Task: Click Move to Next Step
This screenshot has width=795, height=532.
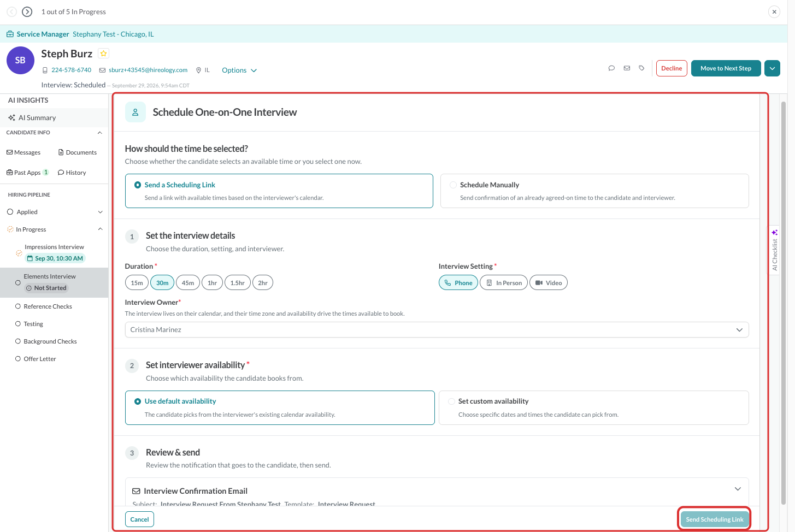Action: pos(726,68)
